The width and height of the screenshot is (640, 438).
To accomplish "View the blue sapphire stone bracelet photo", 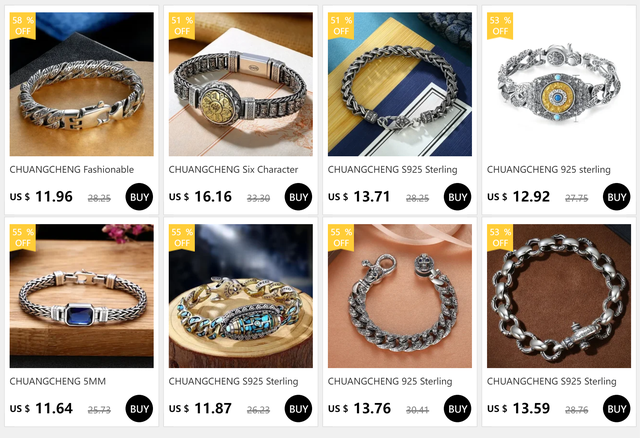I will 82,296.
